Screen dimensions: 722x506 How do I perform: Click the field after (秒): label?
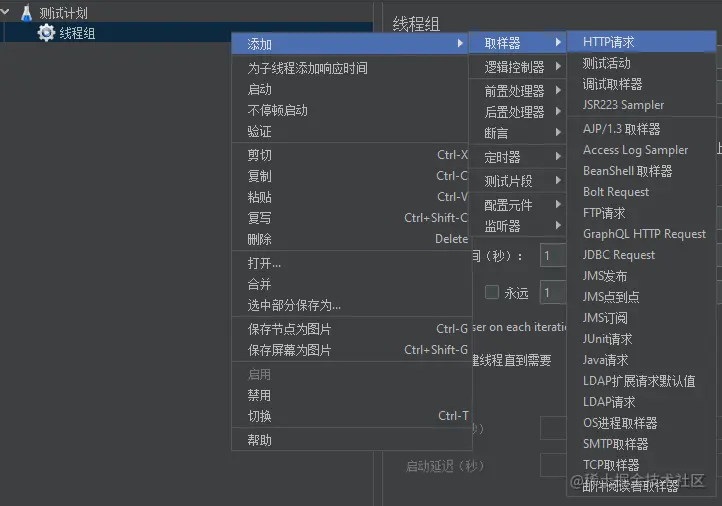[553, 255]
